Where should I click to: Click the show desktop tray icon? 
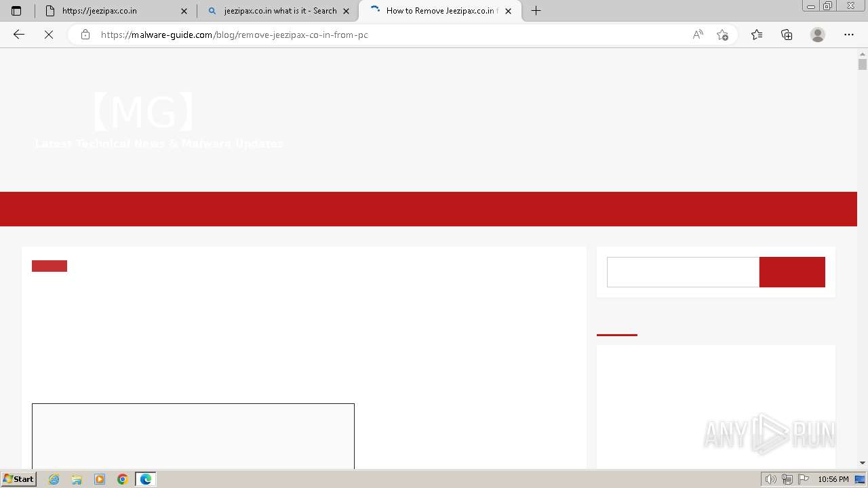[x=860, y=479]
